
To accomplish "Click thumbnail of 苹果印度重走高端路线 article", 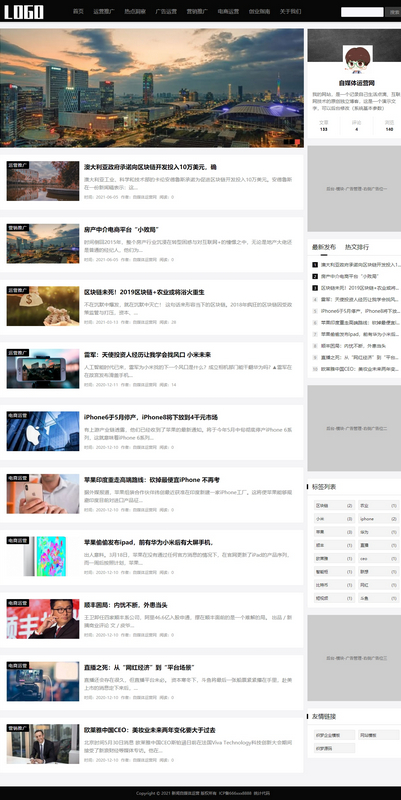I will (43, 494).
